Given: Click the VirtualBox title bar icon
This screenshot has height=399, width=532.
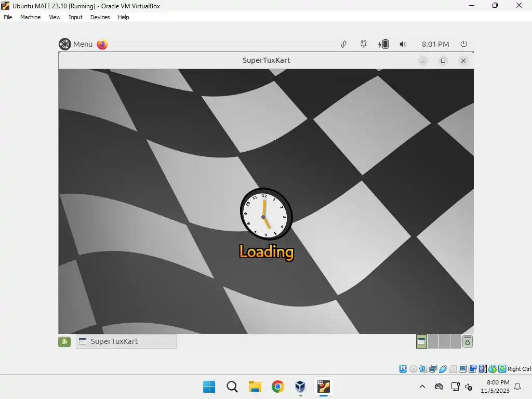Looking at the screenshot, I should click(5, 6).
